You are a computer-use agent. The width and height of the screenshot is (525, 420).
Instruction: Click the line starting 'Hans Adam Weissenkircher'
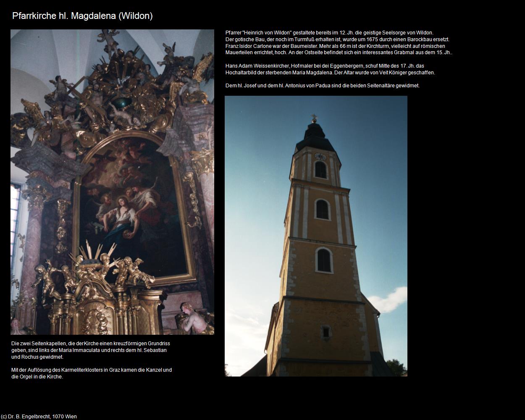click(x=325, y=66)
